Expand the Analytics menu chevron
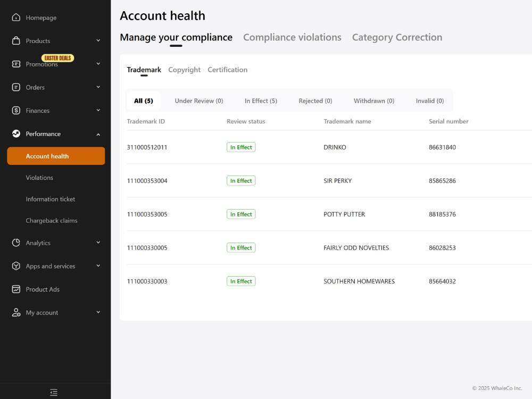This screenshot has width=532, height=399. pyautogui.click(x=98, y=243)
